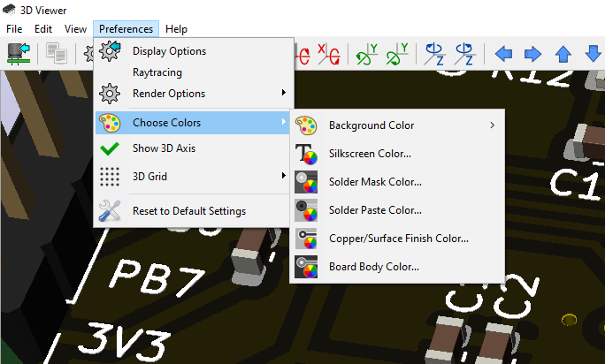Screen dimensions: 605x364
Task: Move board up arrow icon
Action: coord(563,54)
